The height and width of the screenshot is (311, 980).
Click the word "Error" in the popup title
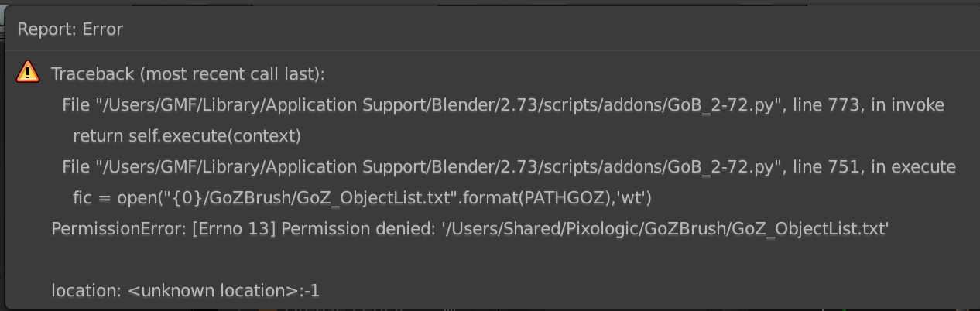click(103, 29)
